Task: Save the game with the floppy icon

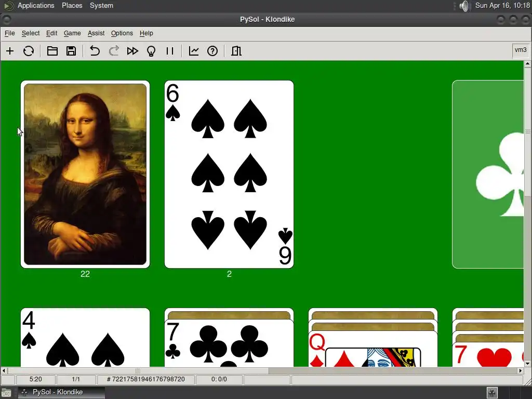Action: tap(71, 51)
